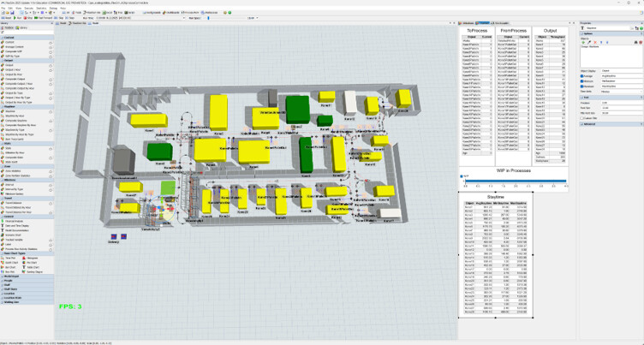Collapse the Content section in Library
The height and width of the screenshot is (345, 644).
point(27,38)
